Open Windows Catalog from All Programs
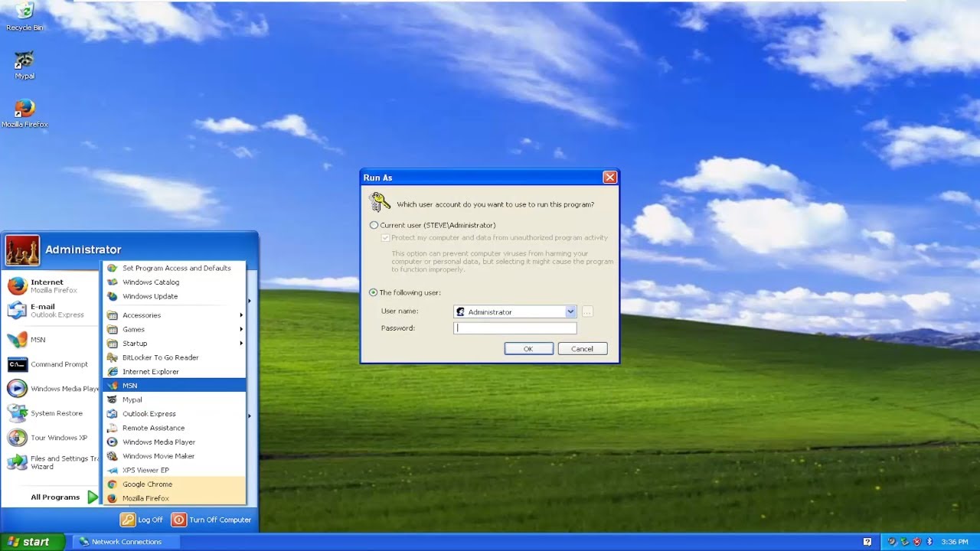Image resolution: width=980 pixels, height=551 pixels. tap(175, 282)
